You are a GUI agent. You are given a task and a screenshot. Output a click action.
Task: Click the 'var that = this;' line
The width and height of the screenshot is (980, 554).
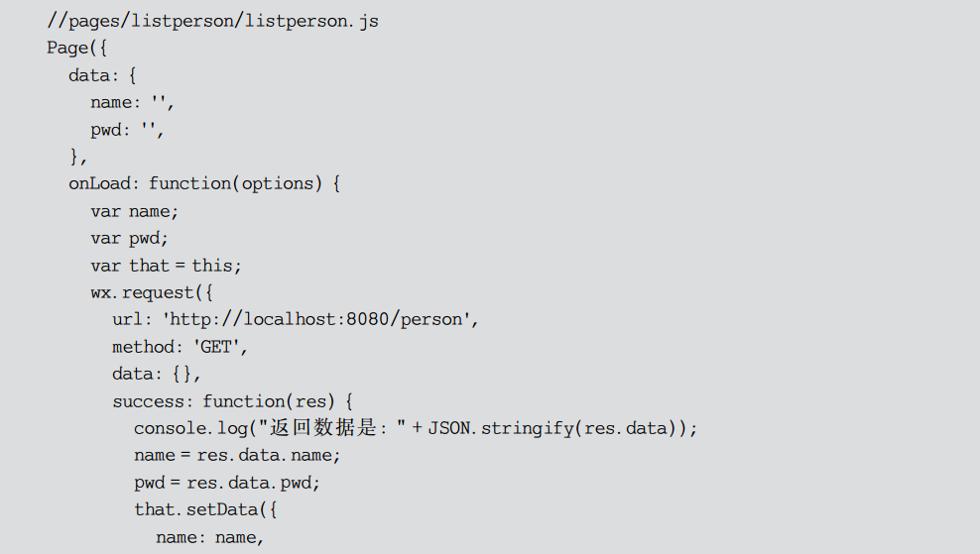[x=166, y=266]
